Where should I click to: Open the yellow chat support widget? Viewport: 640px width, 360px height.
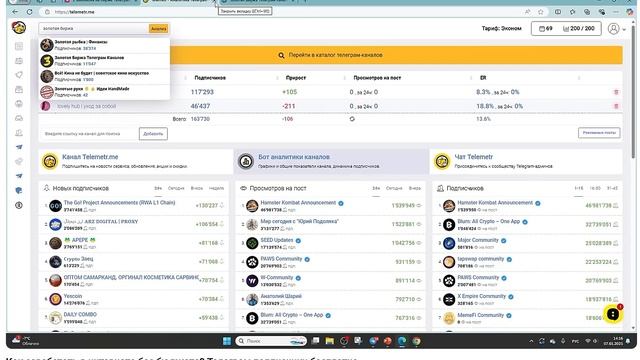tap(612, 314)
